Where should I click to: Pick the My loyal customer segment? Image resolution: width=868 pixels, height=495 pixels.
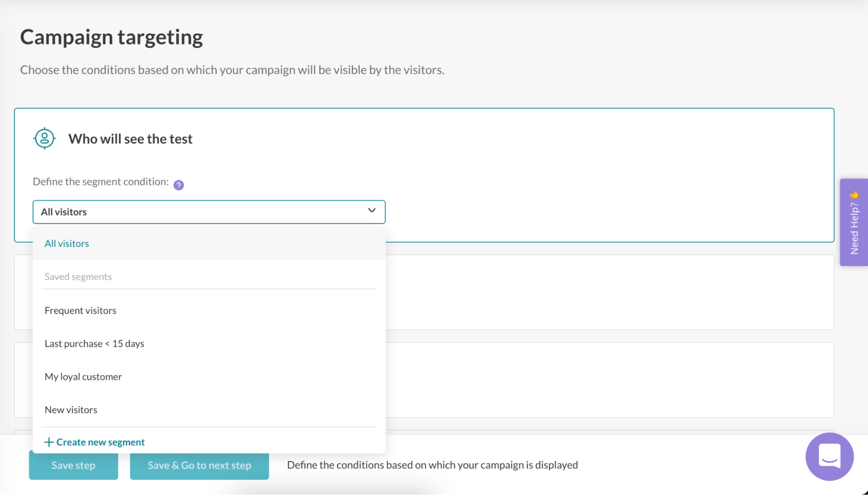pyautogui.click(x=209, y=376)
